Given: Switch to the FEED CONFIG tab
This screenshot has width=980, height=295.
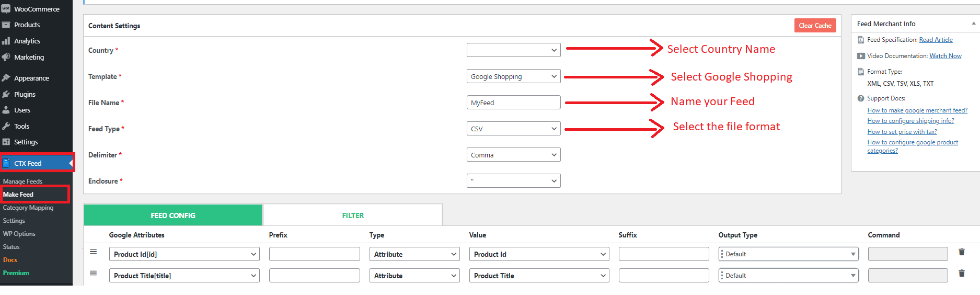Looking at the screenshot, I should click(x=173, y=215).
